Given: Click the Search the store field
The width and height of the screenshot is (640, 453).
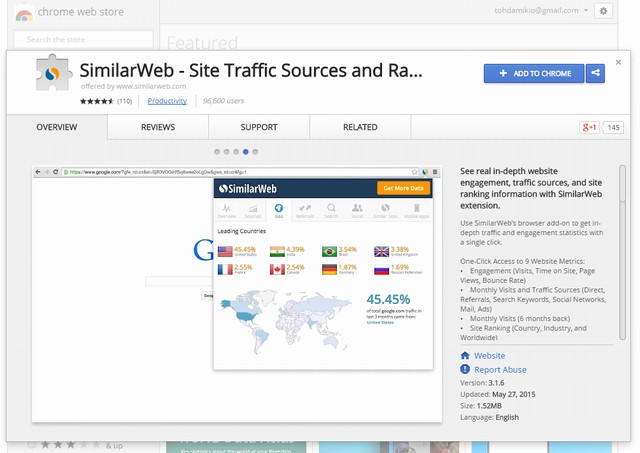Looking at the screenshot, I should click(x=83, y=40).
